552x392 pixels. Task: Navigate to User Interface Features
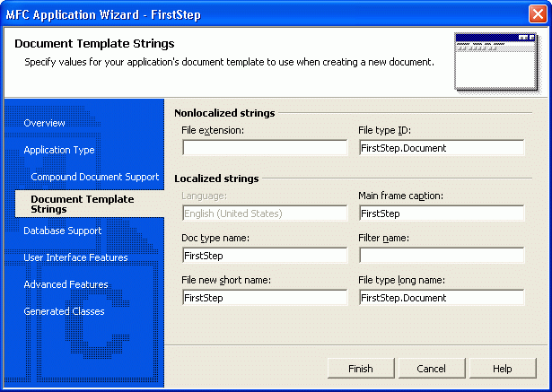pos(75,257)
